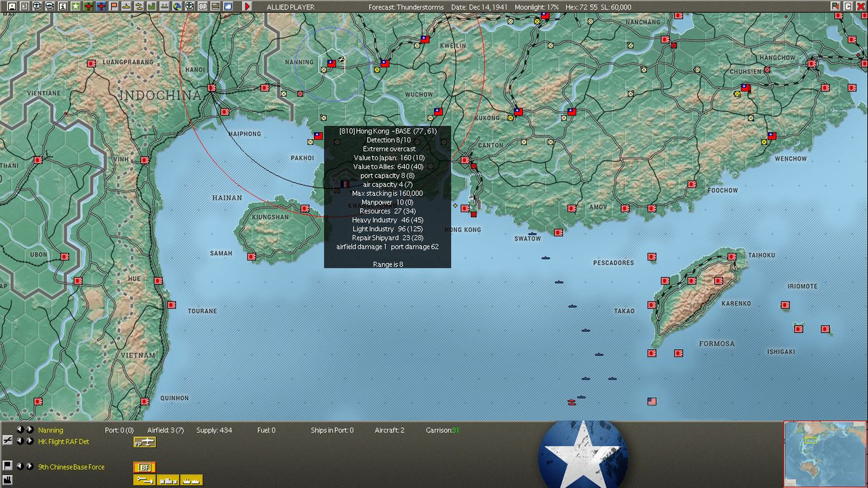Click the rightmost yellow ships icon
The height and width of the screenshot is (488, 868).
click(191, 481)
